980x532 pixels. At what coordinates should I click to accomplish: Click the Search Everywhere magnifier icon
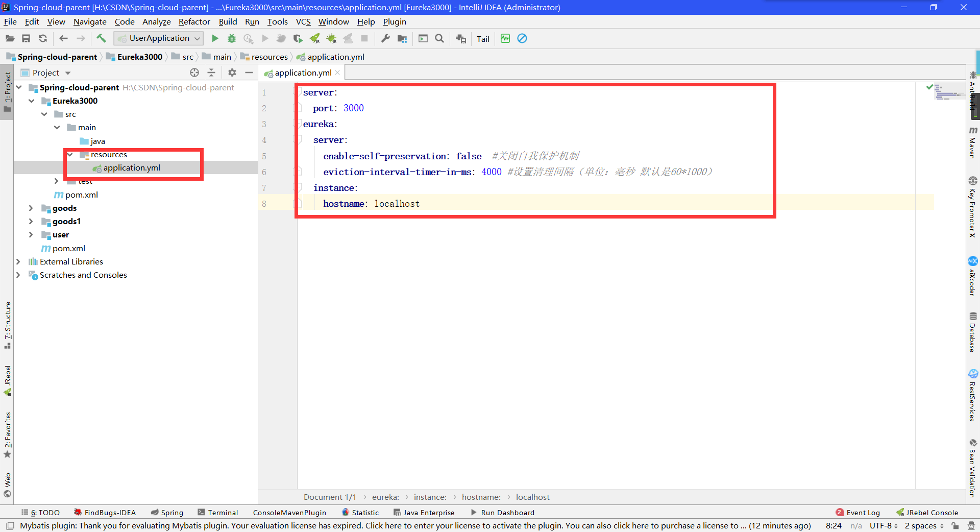[439, 38]
